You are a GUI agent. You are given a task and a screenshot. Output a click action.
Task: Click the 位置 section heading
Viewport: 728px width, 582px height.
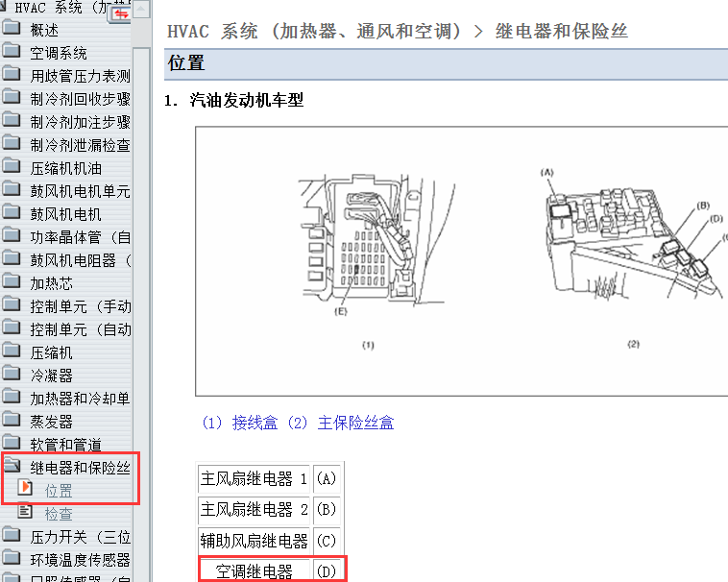pyautogui.click(x=186, y=62)
